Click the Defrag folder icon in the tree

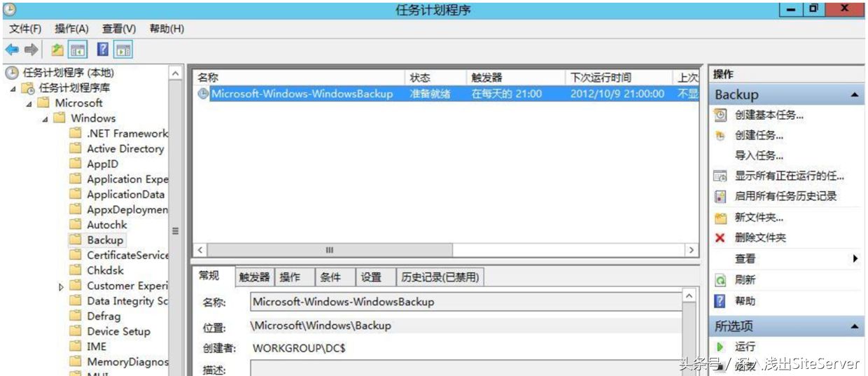(x=76, y=316)
